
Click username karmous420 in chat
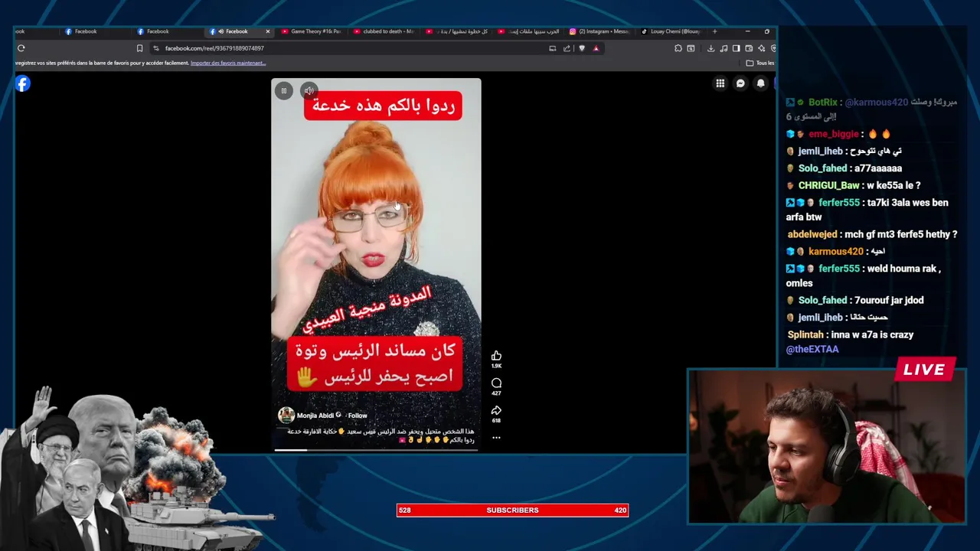[x=835, y=251]
